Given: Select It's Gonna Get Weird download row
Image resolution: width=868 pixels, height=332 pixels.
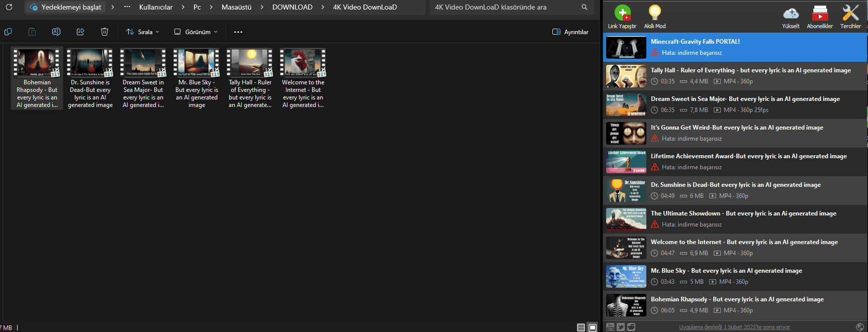Looking at the screenshot, I should 735,133.
